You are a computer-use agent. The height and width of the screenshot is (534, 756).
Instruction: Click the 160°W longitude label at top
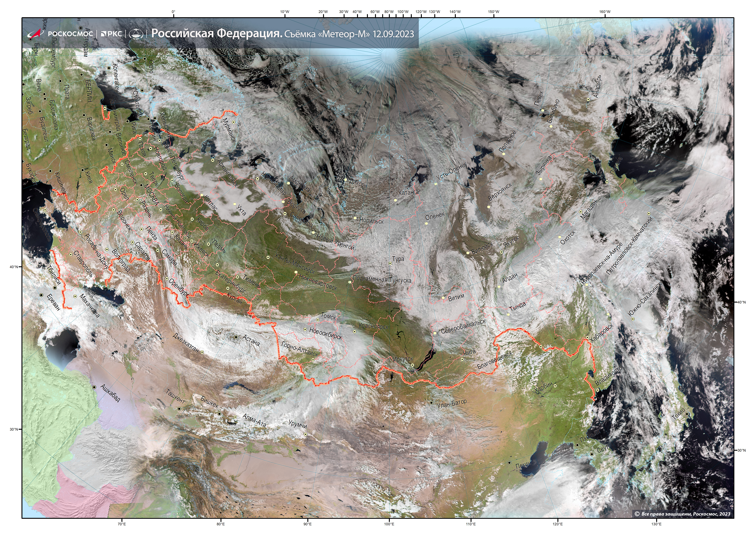click(x=605, y=12)
